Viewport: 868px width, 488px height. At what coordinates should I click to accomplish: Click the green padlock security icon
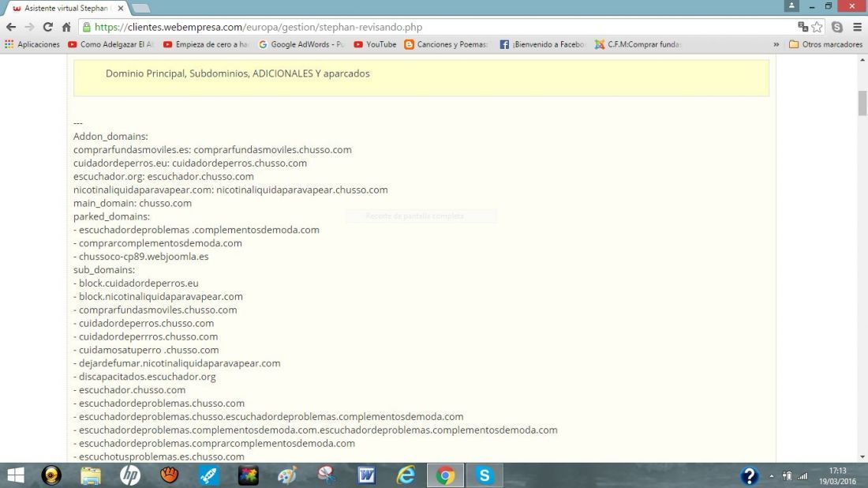pos(86,27)
